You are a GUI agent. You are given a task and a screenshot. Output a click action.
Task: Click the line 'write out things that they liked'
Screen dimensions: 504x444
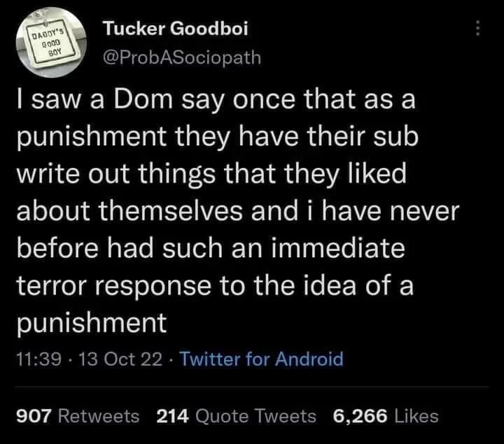[x=211, y=174]
